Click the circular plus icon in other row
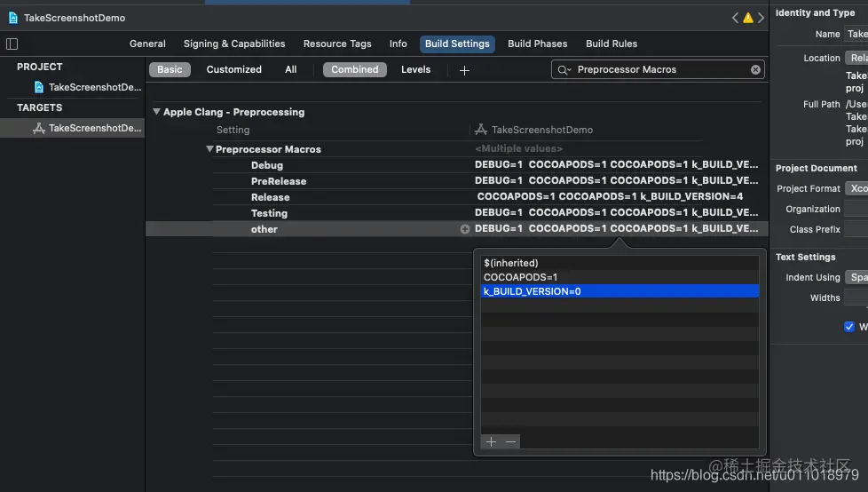Viewport: 868px width, 492px height. [x=465, y=229]
